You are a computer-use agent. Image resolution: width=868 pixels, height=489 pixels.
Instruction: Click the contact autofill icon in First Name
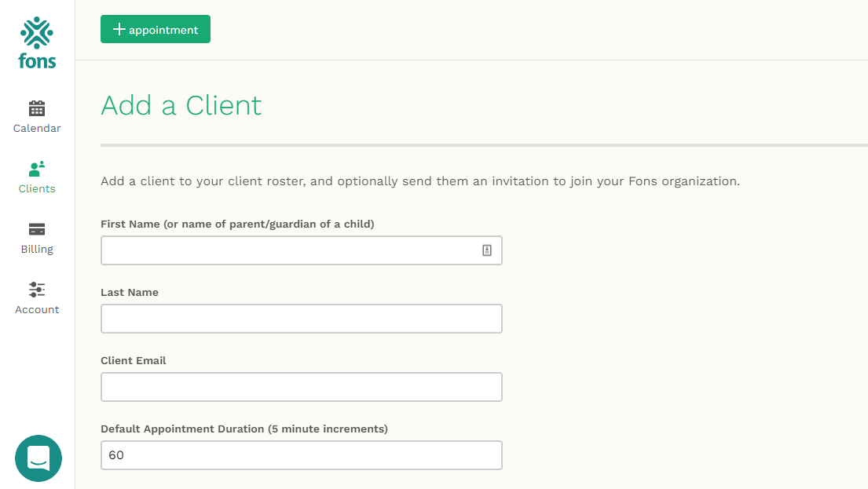(x=487, y=250)
